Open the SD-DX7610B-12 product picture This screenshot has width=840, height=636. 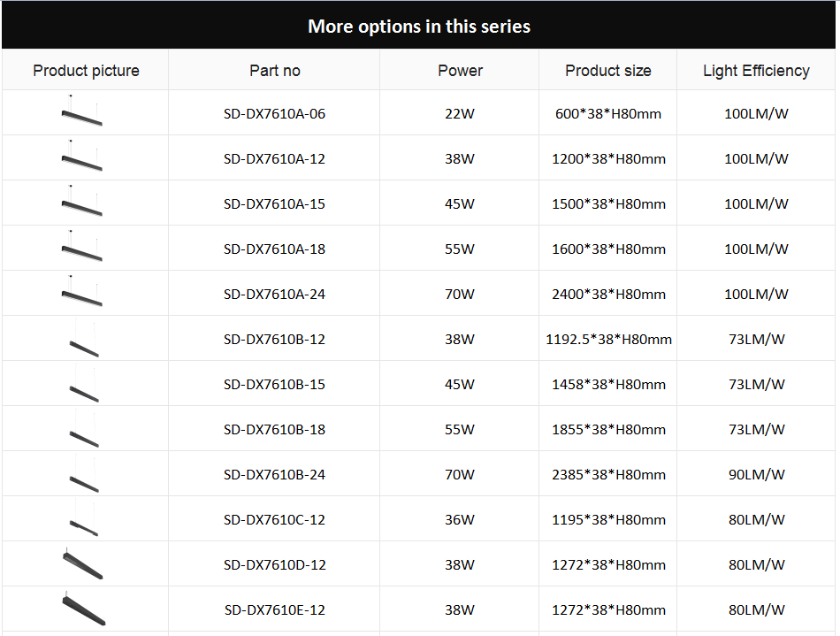84,339
